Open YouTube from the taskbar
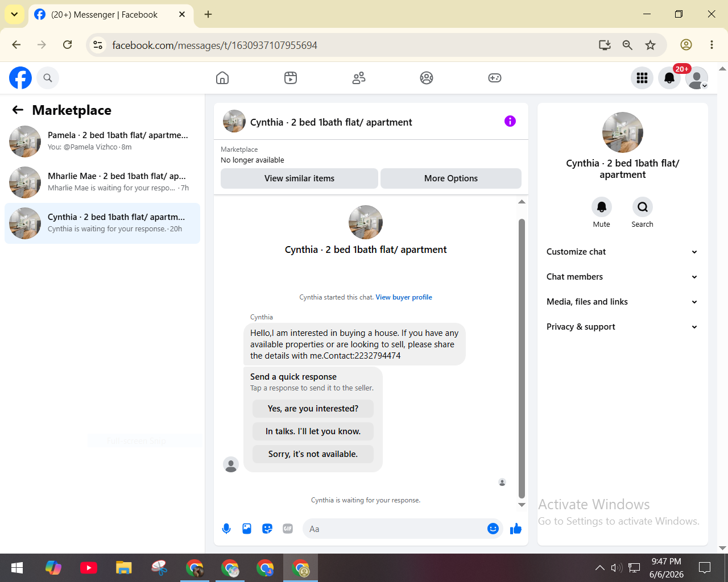The height and width of the screenshot is (582, 728). point(89,568)
